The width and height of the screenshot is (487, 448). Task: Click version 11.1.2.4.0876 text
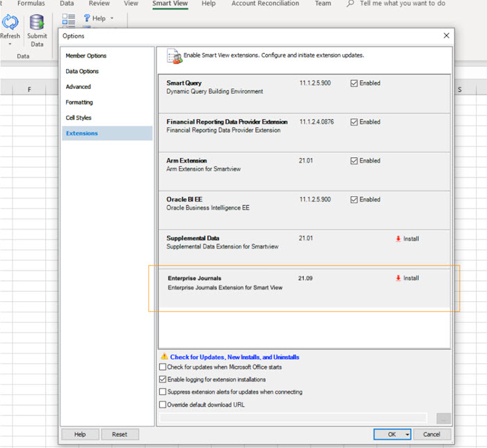317,122
